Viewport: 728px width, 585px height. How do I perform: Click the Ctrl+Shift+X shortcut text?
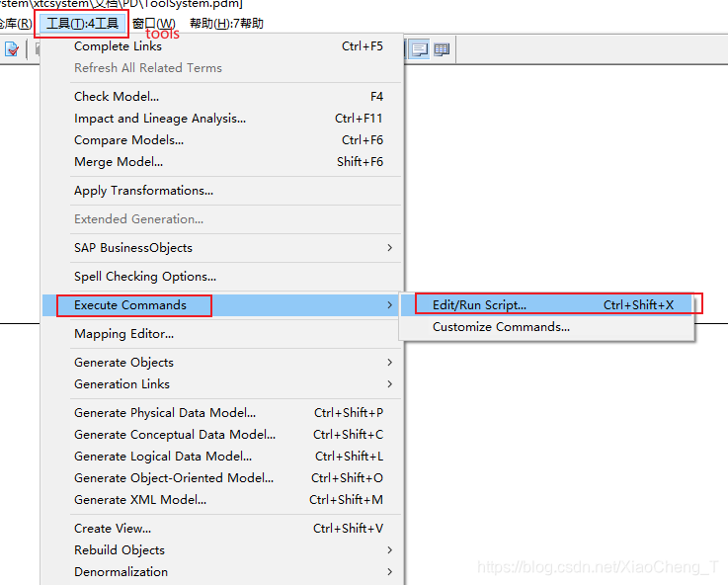(x=638, y=305)
